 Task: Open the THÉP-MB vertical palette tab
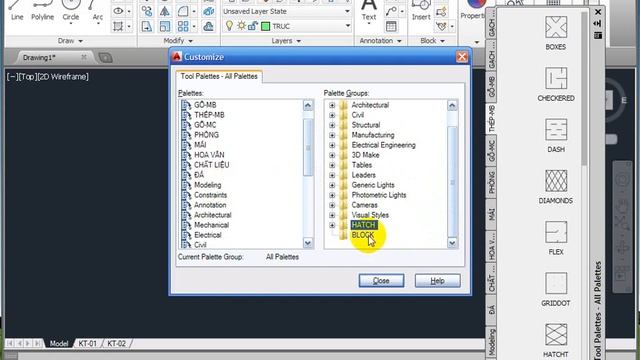click(491, 118)
